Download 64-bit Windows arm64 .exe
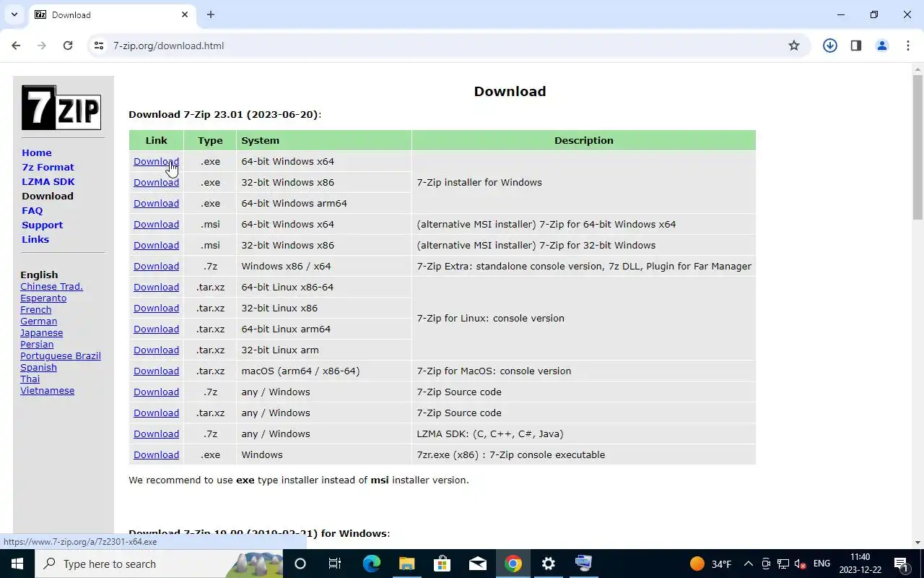Viewport: 924px width, 578px height. click(156, 203)
